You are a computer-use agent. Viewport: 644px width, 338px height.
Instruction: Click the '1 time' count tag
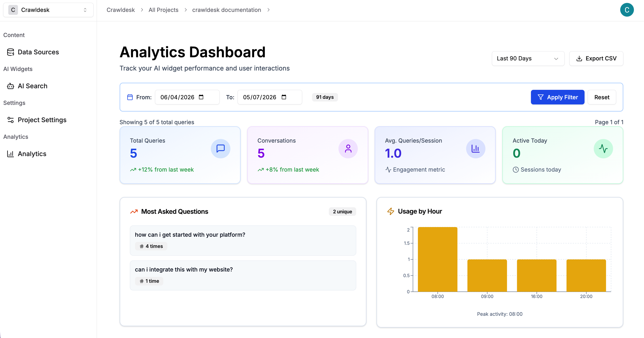click(149, 281)
